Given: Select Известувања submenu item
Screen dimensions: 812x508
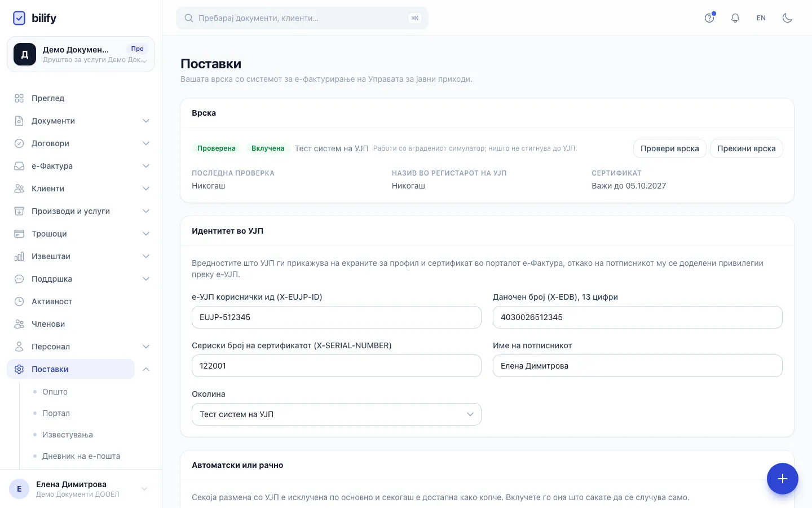Looking at the screenshot, I should (68, 435).
